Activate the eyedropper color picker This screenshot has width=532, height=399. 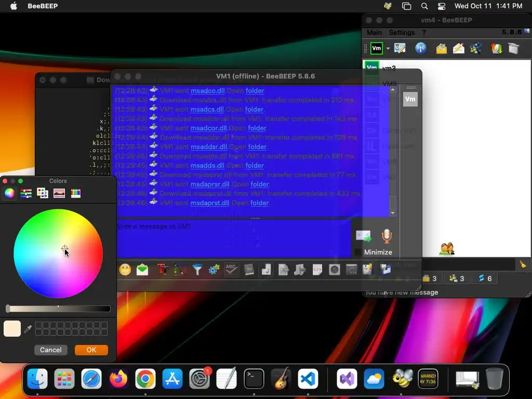[28, 328]
